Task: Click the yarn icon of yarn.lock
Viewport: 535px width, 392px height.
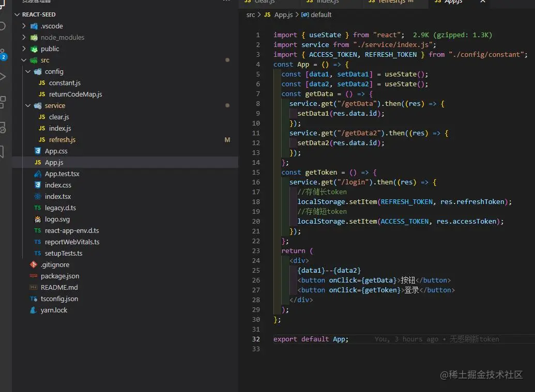Action: point(34,310)
